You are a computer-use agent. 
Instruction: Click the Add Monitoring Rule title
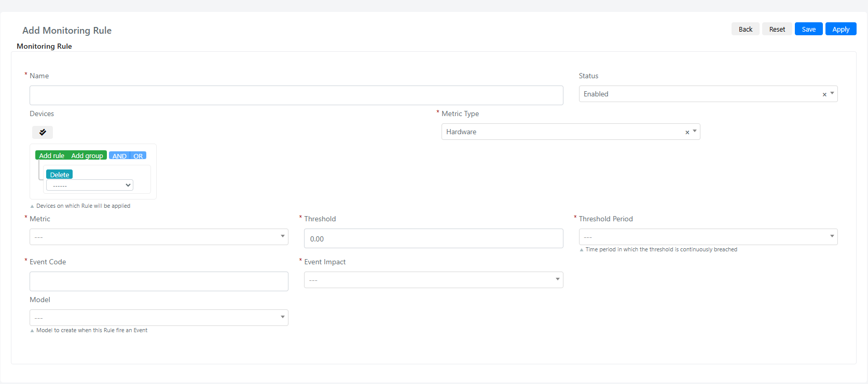tap(67, 30)
